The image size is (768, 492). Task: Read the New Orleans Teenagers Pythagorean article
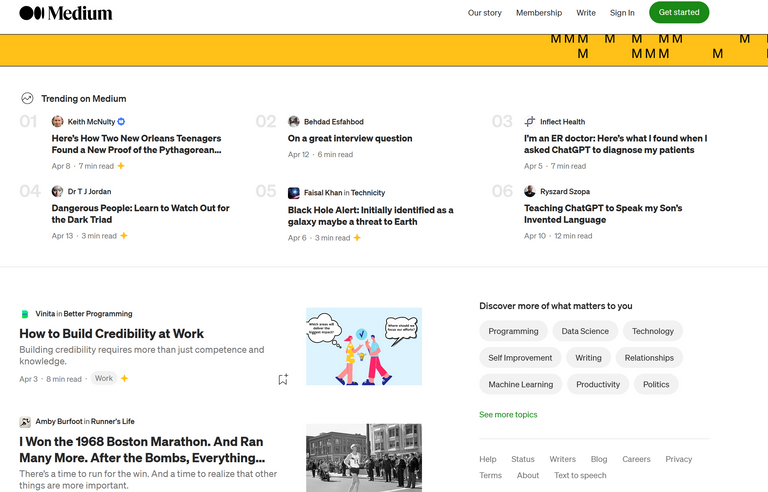tap(137, 144)
